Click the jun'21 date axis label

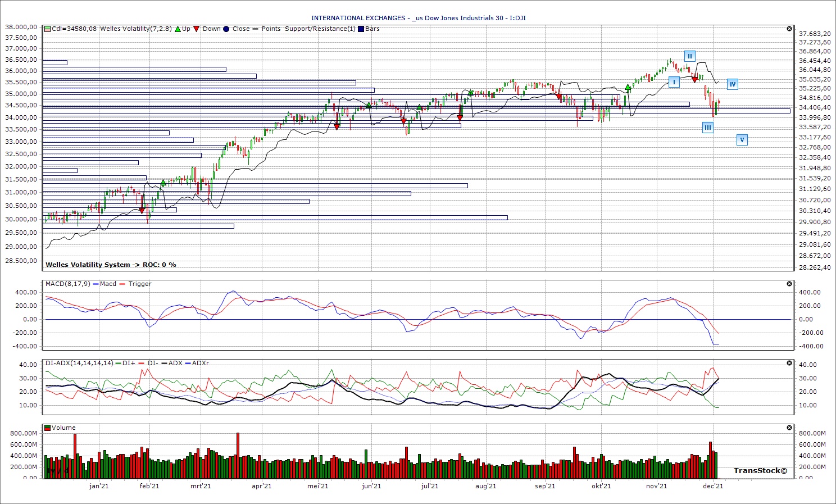click(371, 486)
